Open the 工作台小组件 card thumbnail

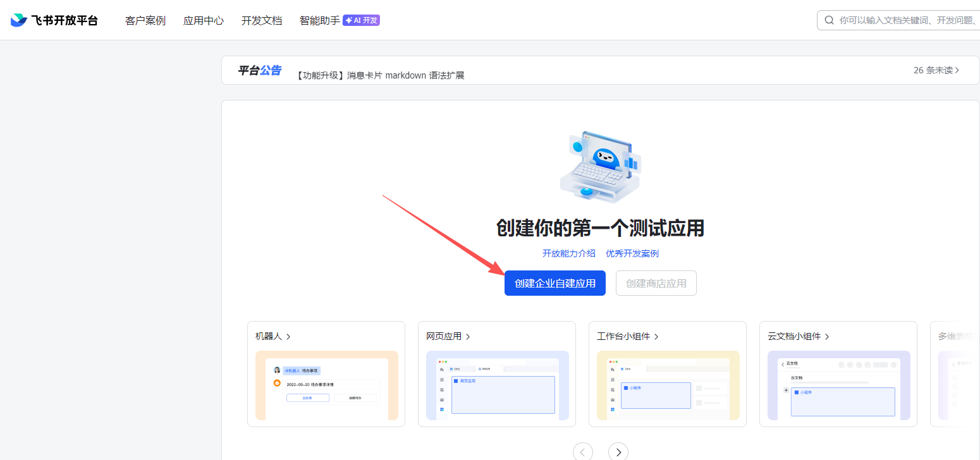[668, 385]
